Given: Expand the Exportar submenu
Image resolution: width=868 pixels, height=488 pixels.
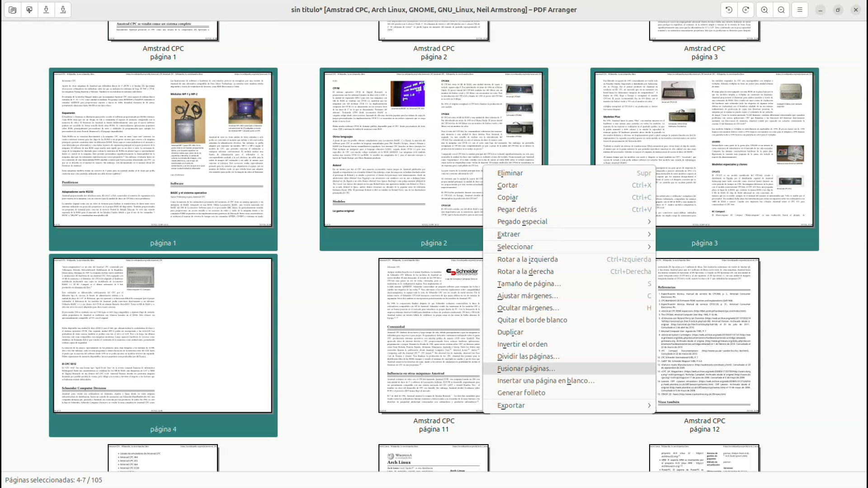Looking at the screenshot, I should pos(570,406).
